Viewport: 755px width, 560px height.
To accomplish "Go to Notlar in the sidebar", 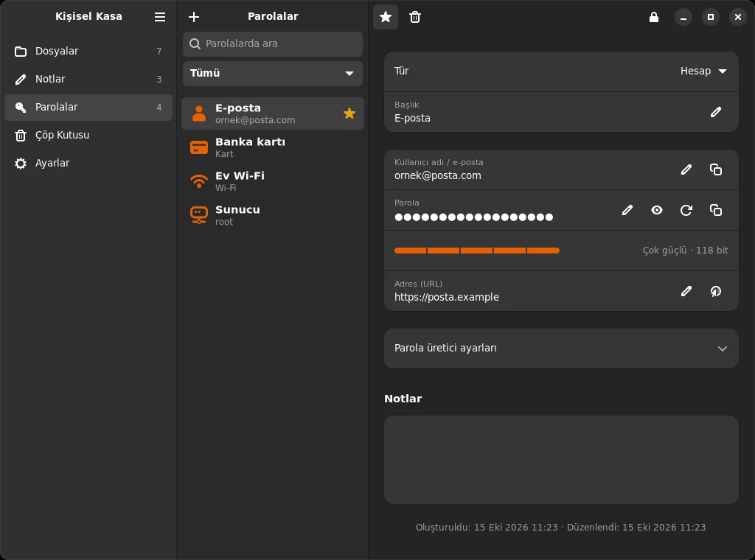I will [88, 79].
